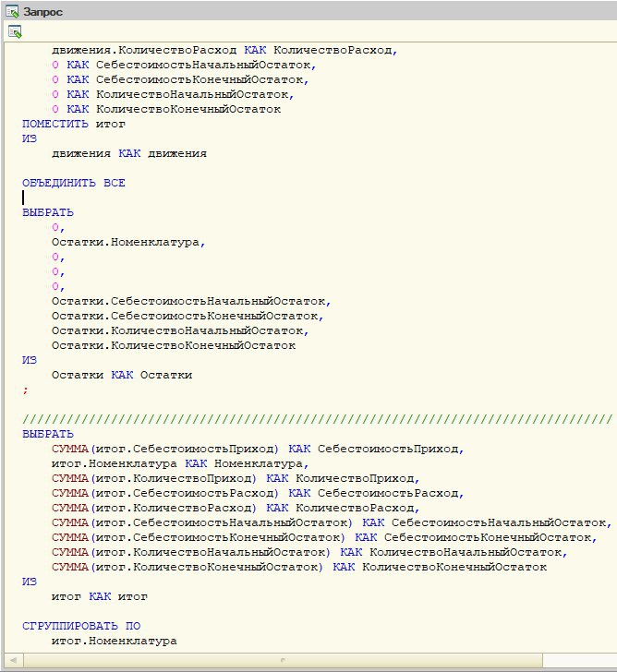Click 'СУММА(итог.СебестоимостьКонечныйОстаток)' expression
Image resolution: width=617 pixels, height=672 pixels.
198,537
